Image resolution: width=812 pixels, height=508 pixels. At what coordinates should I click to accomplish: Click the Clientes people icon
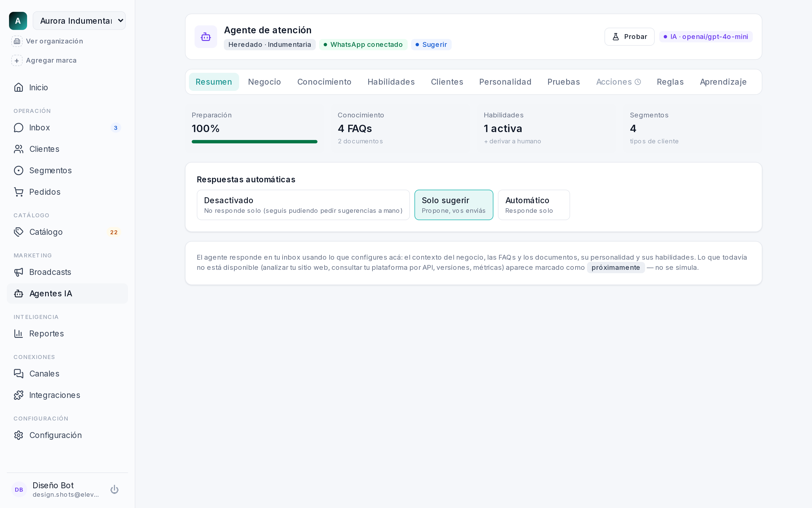(x=19, y=149)
